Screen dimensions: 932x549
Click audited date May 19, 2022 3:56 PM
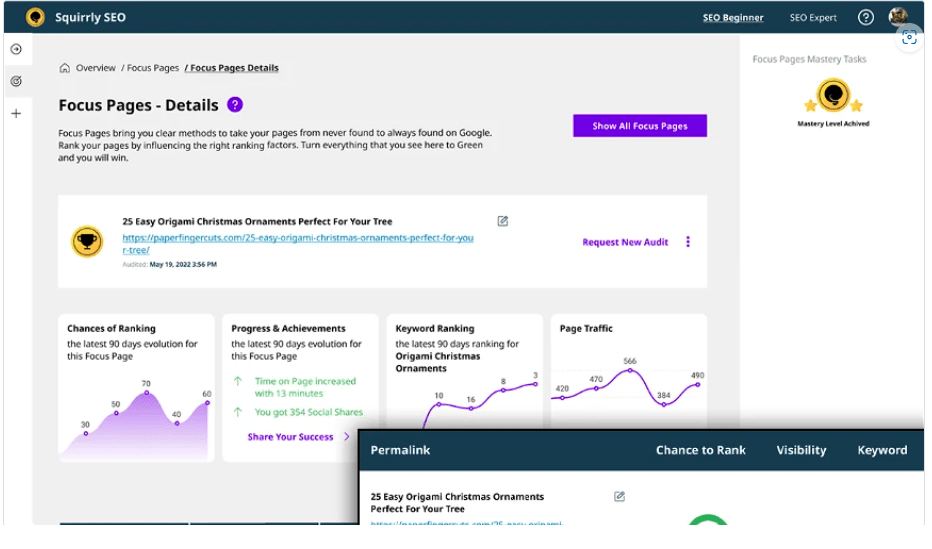point(183,264)
